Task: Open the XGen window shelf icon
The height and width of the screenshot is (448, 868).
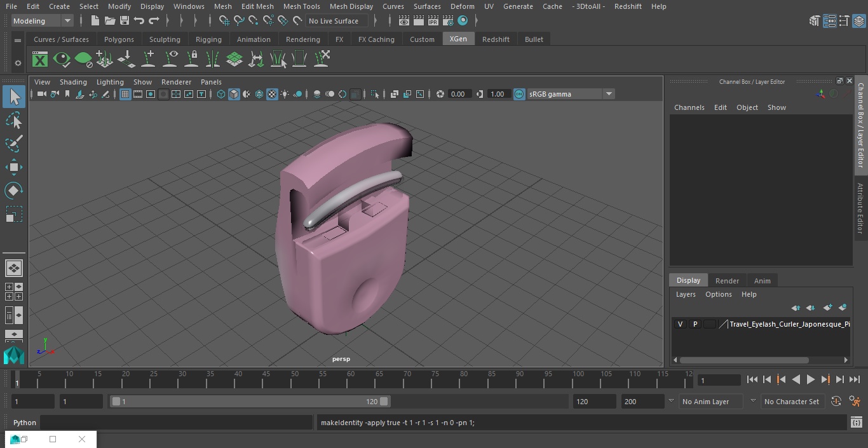Action: 40,60
